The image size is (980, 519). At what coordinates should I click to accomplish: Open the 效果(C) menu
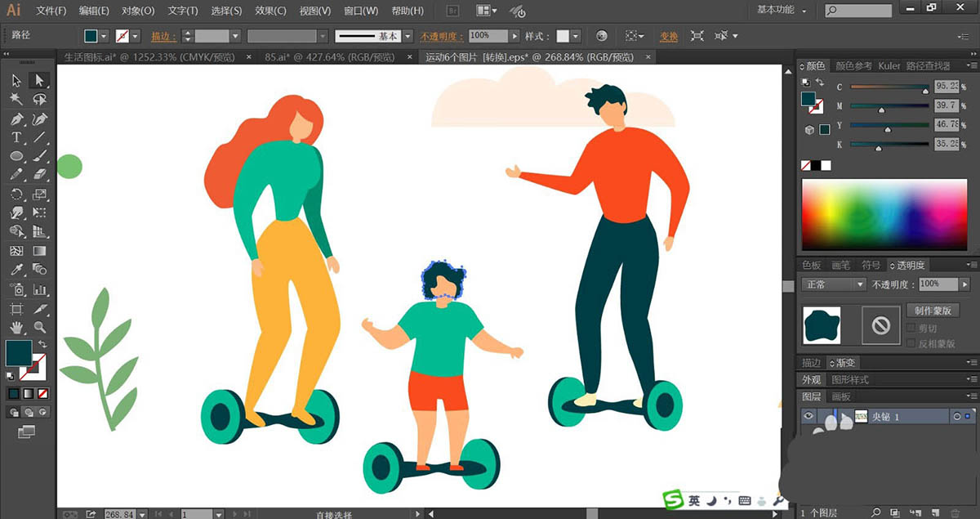270,11
